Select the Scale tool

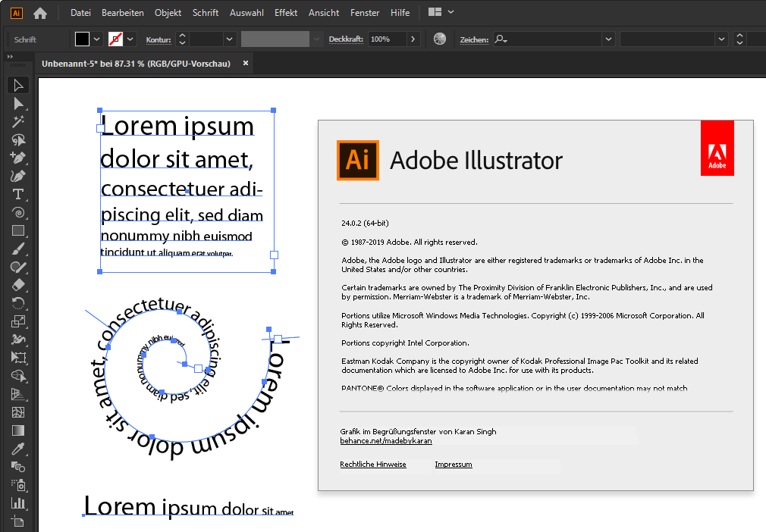[x=18, y=321]
